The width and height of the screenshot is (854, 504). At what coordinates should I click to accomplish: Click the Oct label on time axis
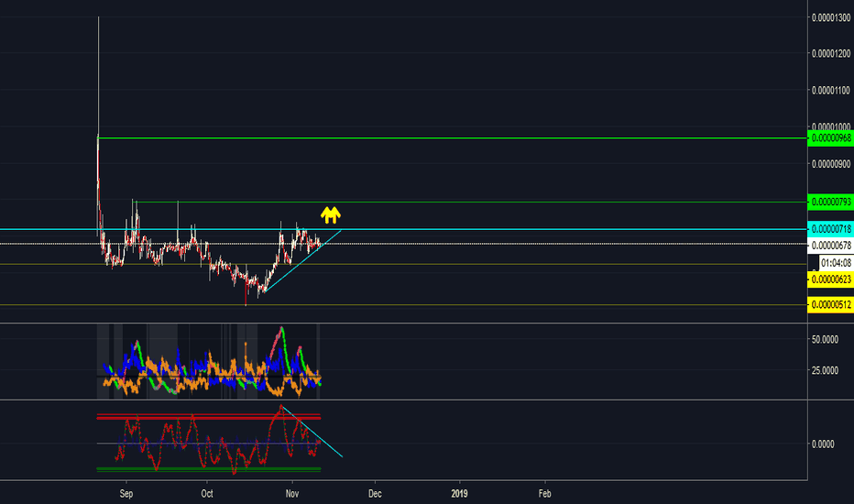[207, 494]
